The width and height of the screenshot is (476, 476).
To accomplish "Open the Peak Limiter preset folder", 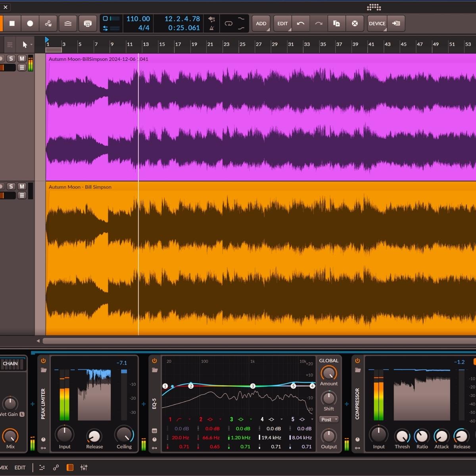I will click(x=44, y=370).
